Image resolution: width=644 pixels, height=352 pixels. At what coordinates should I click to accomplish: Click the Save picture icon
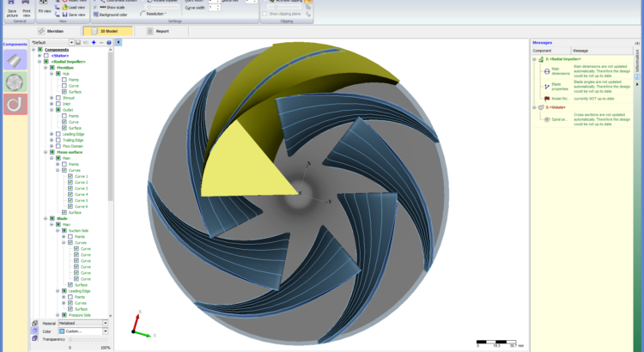(12, 3)
